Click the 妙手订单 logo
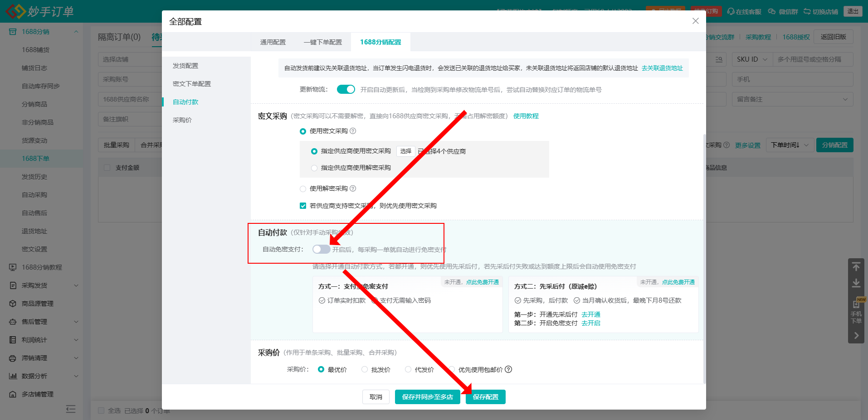Viewport: 868px width, 420px height. coord(39,11)
